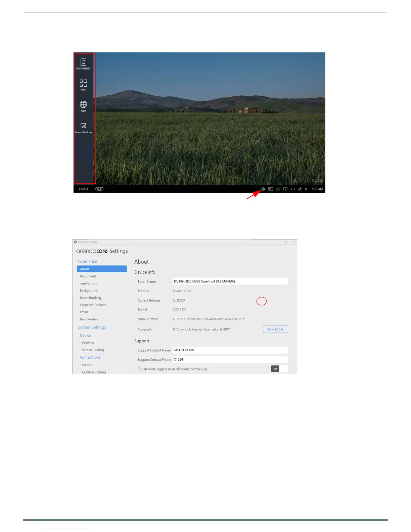Click the Extended Logging info icon
411x532 pixels.
(x=139, y=369)
